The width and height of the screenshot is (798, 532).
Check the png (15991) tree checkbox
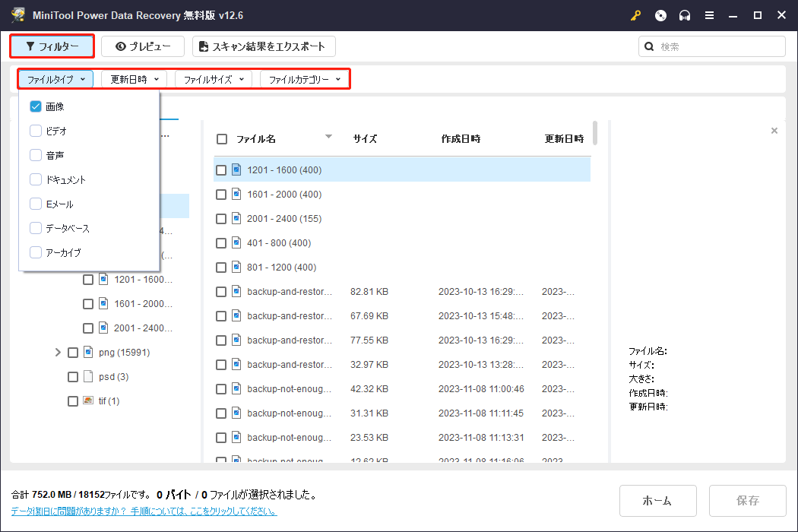point(73,353)
